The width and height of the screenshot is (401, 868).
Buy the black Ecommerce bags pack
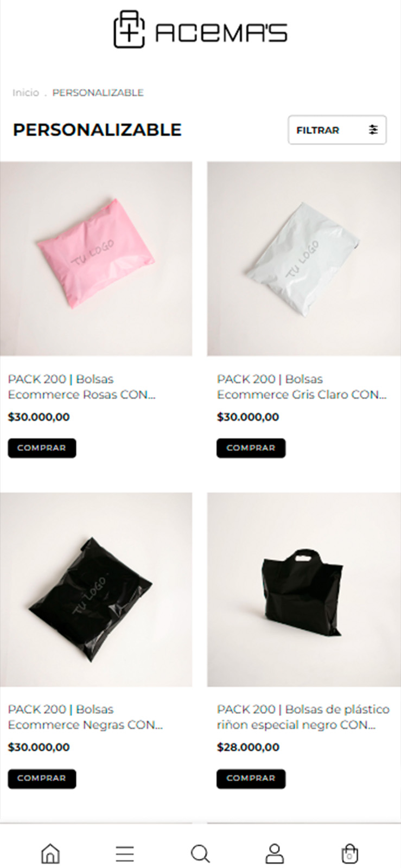42,778
